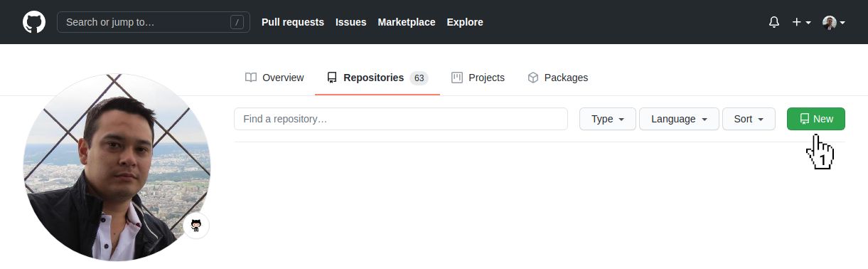Viewport: 868px width, 269px height.
Task: Click the large profile photo
Action: click(x=117, y=167)
